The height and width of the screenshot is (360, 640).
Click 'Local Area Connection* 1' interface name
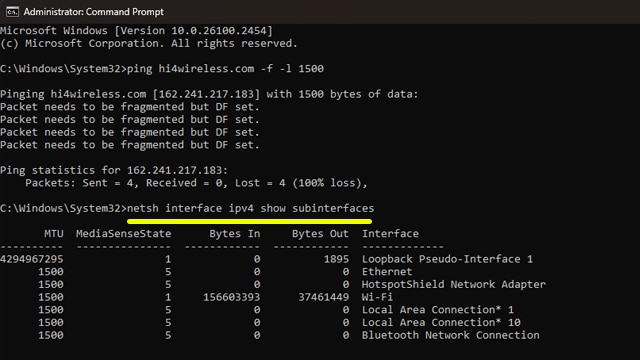[438, 310]
